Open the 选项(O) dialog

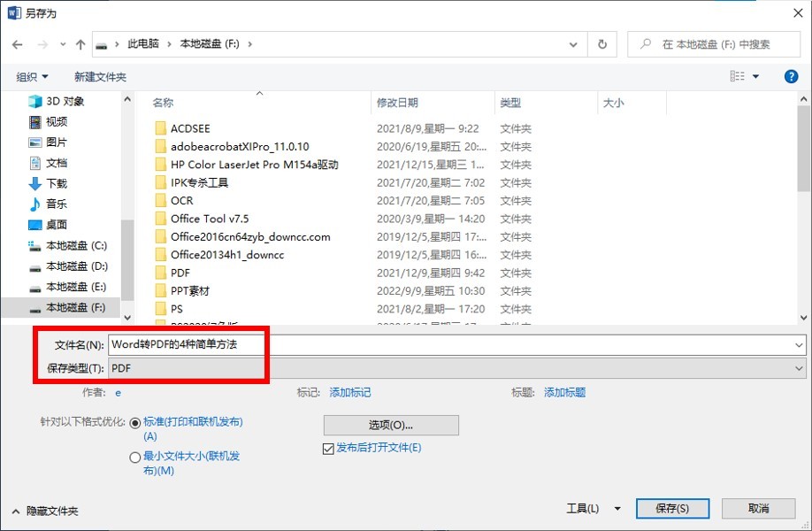tap(392, 425)
